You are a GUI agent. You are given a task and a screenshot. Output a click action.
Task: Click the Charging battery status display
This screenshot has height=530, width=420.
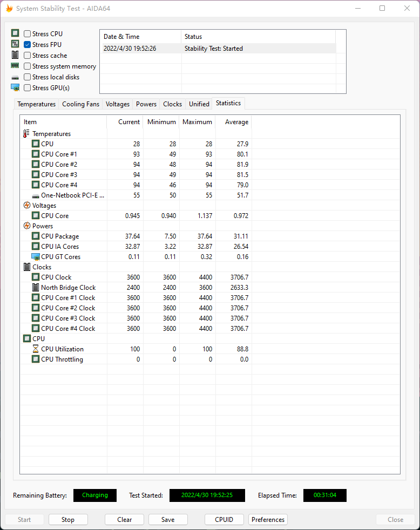pos(95,495)
